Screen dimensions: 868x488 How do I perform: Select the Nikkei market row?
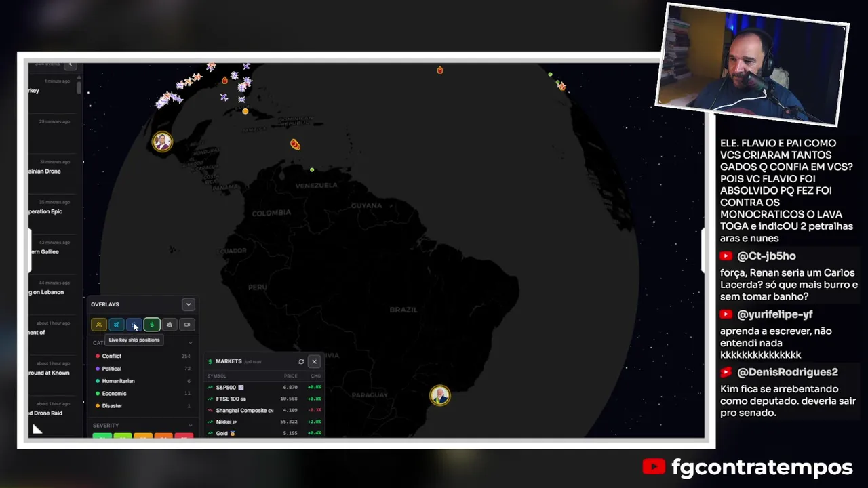coord(264,422)
